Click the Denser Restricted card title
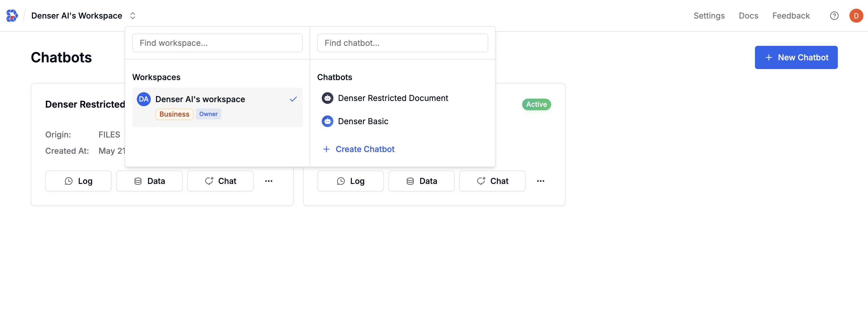The width and height of the screenshot is (868, 322). 85,104
